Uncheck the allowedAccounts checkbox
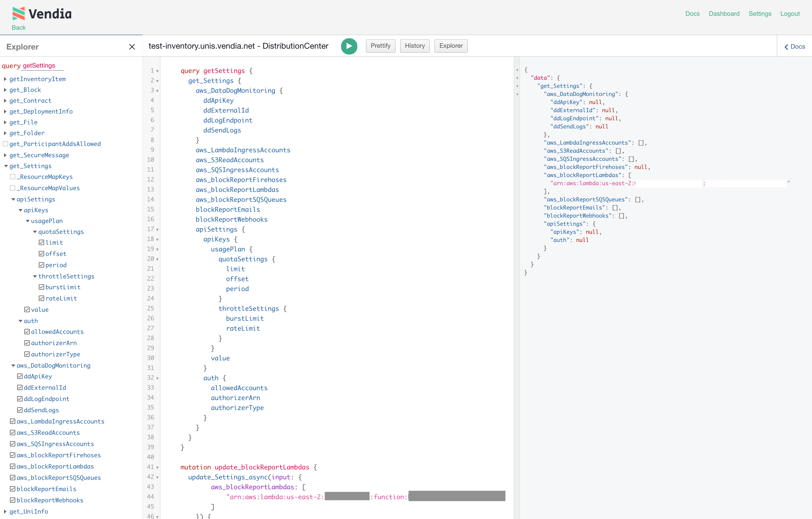Viewport: 812px width, 519px height. [x=27, y=332]
